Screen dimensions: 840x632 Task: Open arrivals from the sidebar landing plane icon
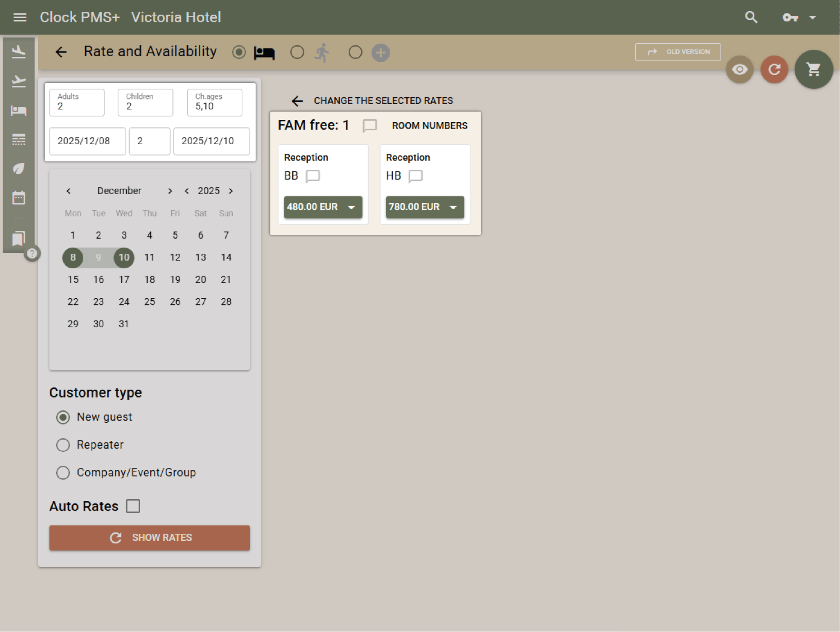pos(18,52)
